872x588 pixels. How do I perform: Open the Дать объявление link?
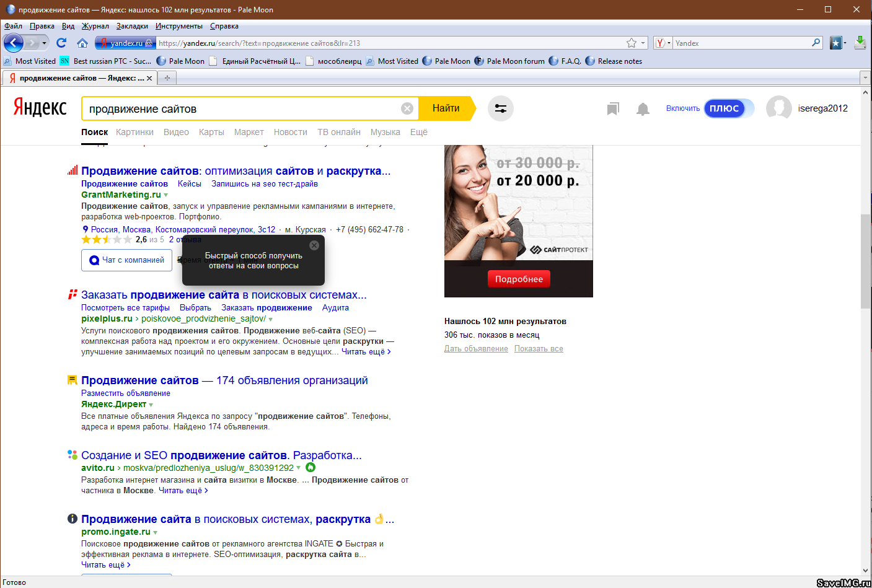(476, 349)
